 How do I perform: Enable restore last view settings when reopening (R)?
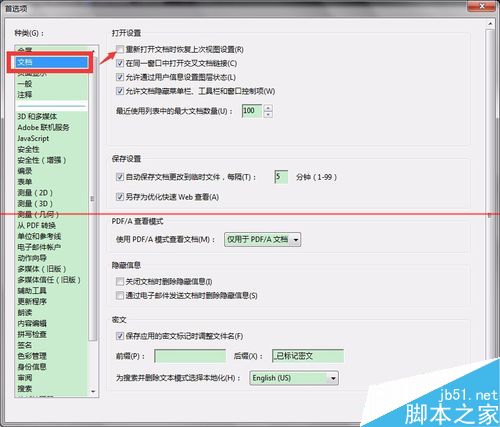120,49
